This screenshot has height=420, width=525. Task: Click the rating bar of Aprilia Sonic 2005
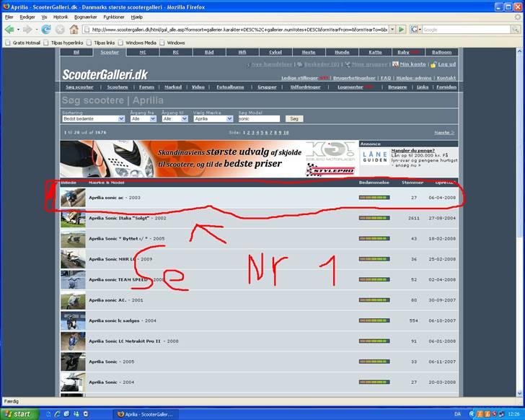pyautogui.click(x=374, y=362)
